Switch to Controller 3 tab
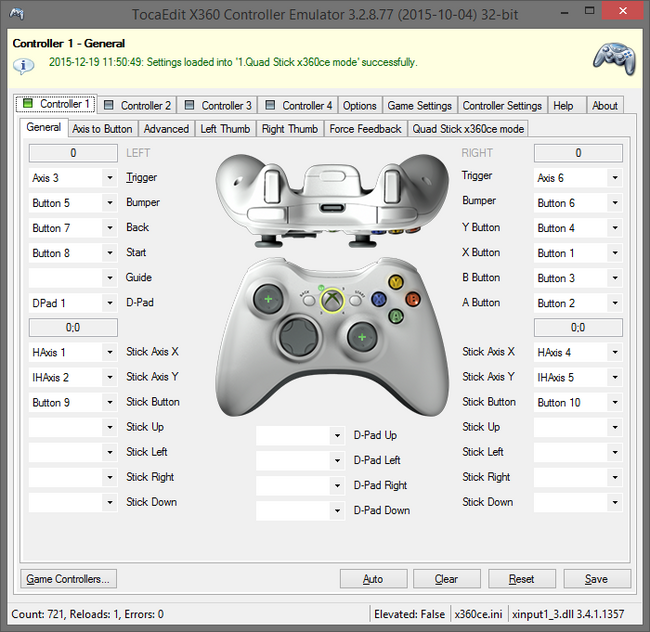 pos(218,105)
